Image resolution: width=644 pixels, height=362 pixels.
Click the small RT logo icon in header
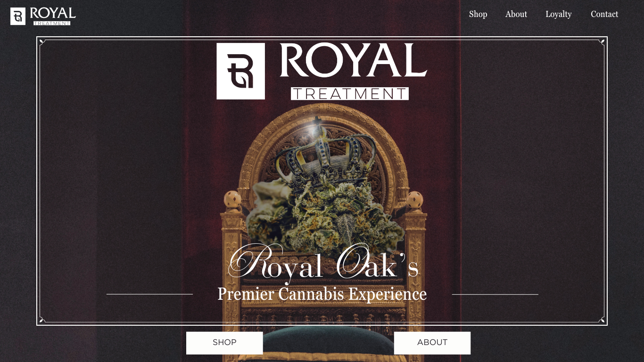[x=18, y=16]
